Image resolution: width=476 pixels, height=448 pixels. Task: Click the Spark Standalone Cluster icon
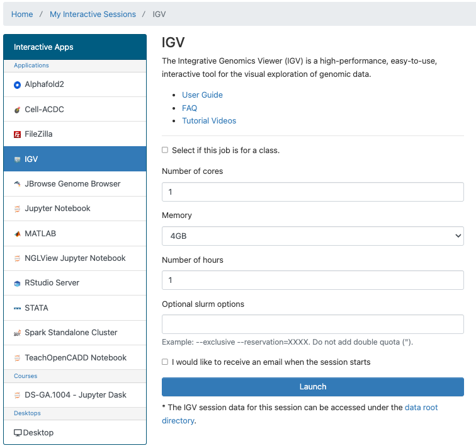click(18, 333)
